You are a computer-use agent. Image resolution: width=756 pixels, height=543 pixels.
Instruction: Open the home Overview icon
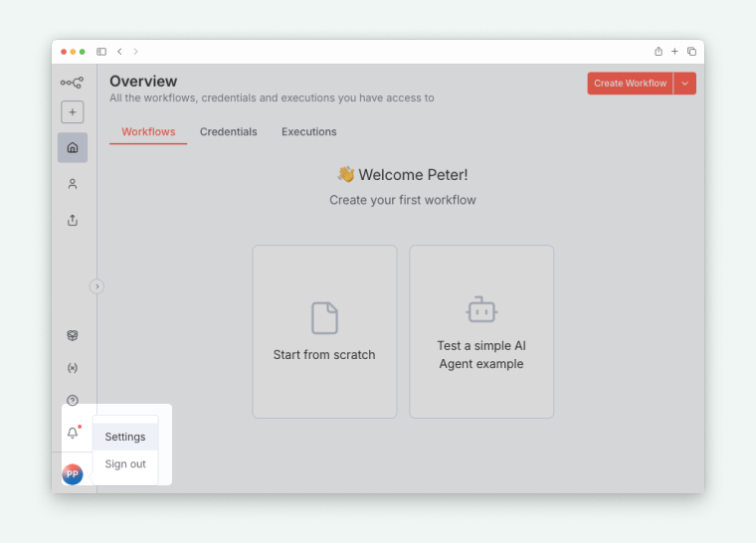coord(73,148)
